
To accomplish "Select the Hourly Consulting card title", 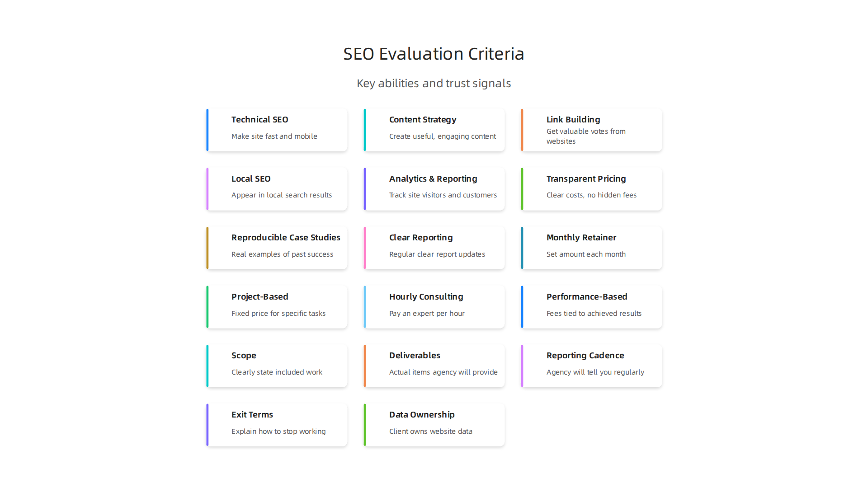I will click(x=426, y=297).
